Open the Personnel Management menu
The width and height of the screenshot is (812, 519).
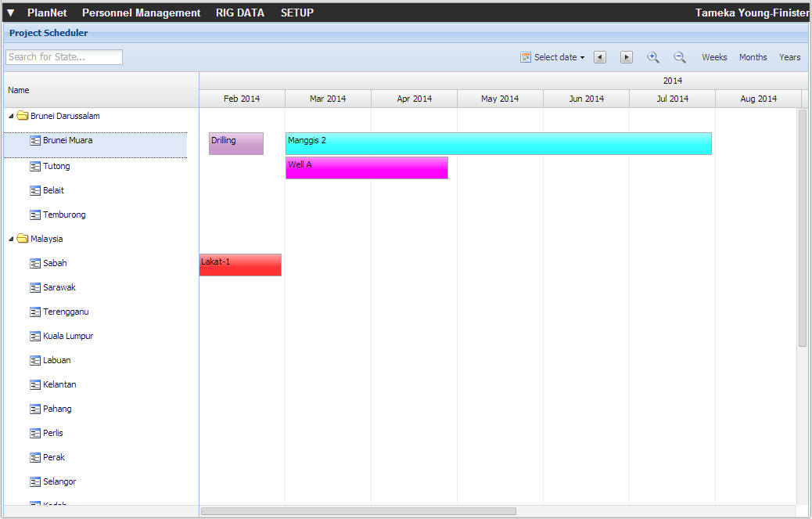[141, 13]
